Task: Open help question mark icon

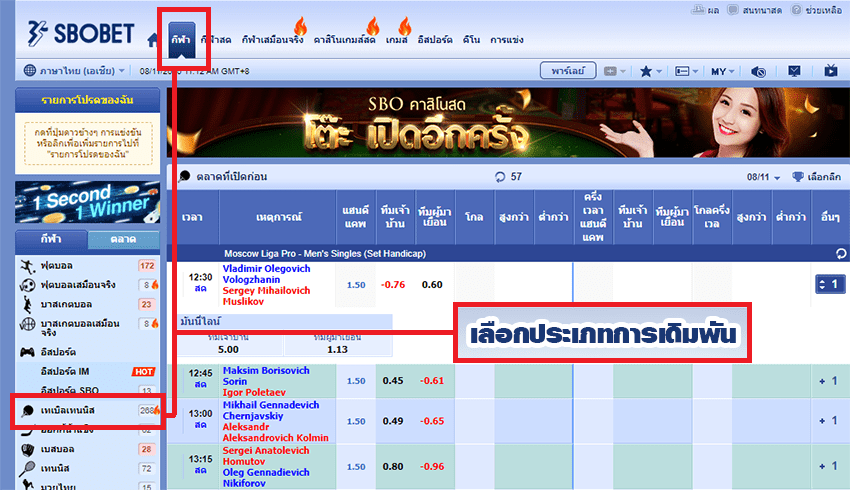Action: click(x=796, y=10)
